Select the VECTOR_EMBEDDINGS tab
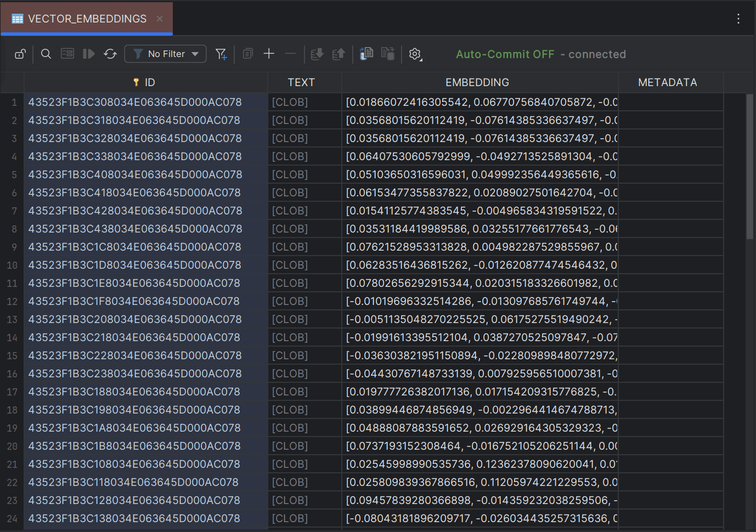Image resolution: width=756 pixels, height=532 pixels. tap(87, 19)
